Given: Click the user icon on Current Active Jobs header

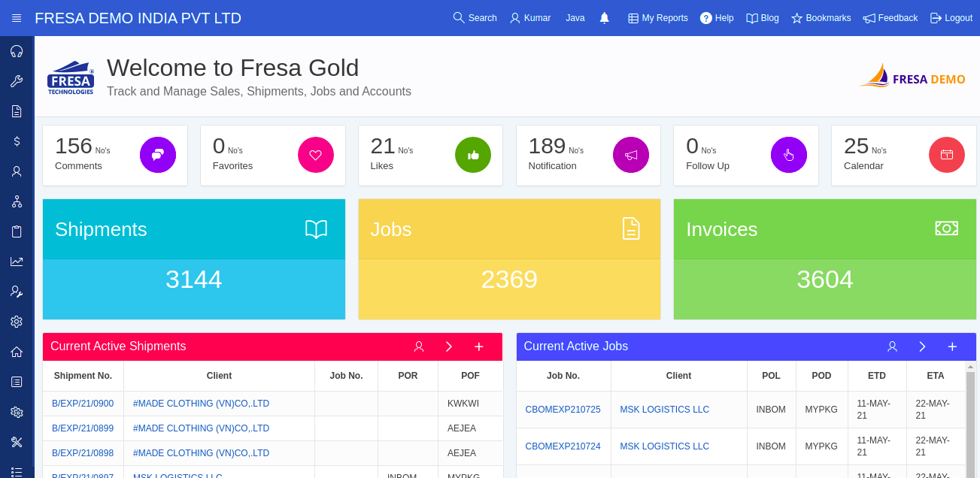Looking at the screenshot, I should 892,346.
